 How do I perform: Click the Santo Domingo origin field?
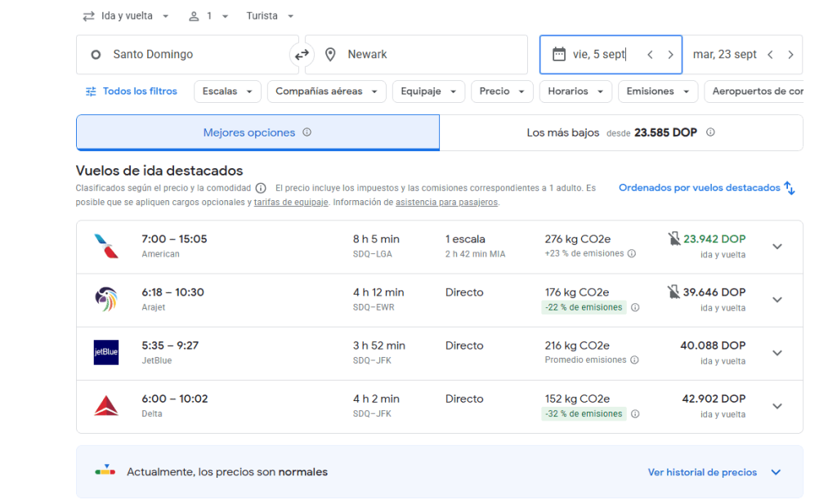(x=188, y=55)
